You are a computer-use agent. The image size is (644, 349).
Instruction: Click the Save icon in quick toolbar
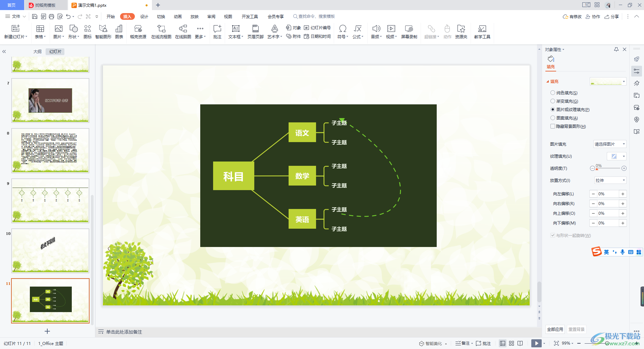(x=35, y=16)
